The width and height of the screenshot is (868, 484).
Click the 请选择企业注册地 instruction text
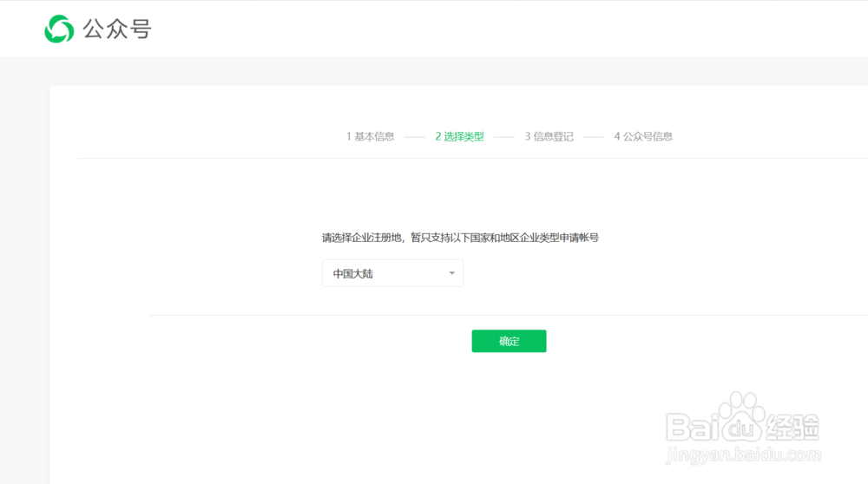(460, 238)
